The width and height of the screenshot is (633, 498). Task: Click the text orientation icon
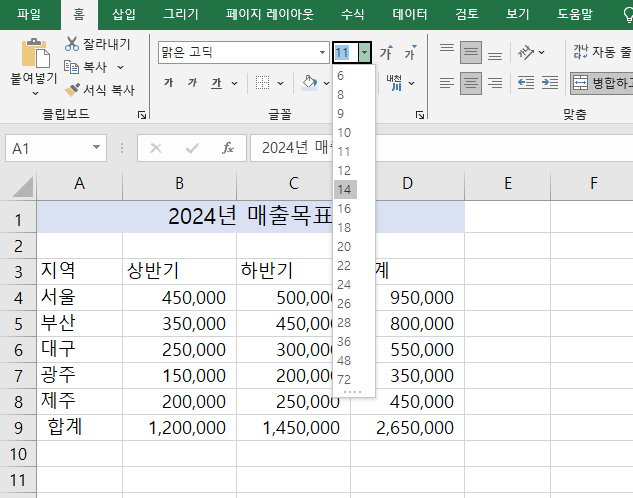[526, 52]
